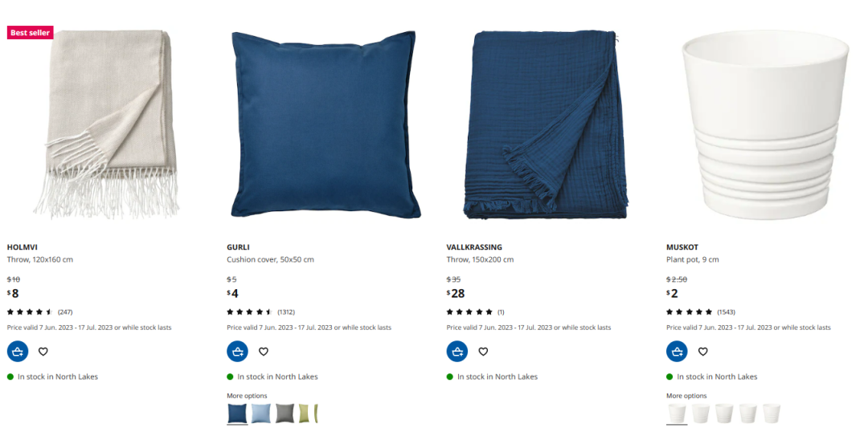This screenshot has height=436, width=868.
Task: Save GURLI cushion cover to wishlist heart
Action: 264,352
